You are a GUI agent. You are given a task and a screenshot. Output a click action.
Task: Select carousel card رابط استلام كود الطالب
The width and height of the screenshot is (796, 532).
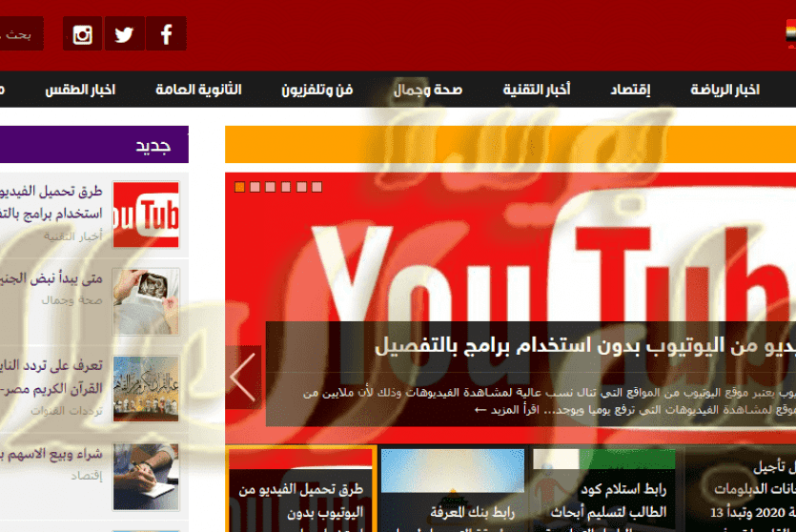pos(604,489)
